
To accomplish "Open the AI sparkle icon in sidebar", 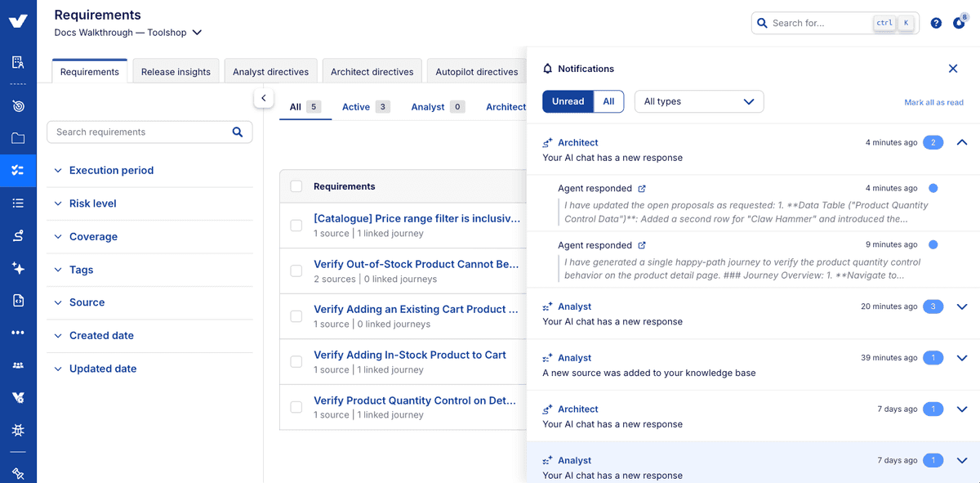I will click(18, 268).
